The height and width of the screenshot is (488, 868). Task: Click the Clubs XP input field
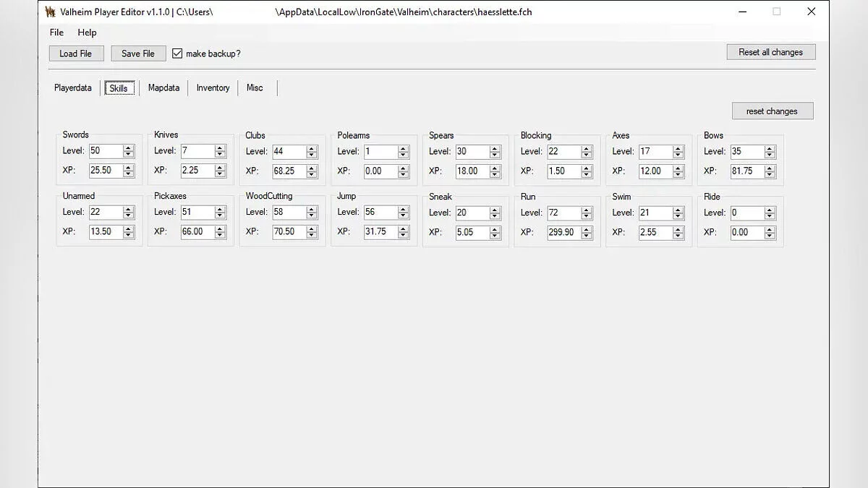(x=289, y=171)
